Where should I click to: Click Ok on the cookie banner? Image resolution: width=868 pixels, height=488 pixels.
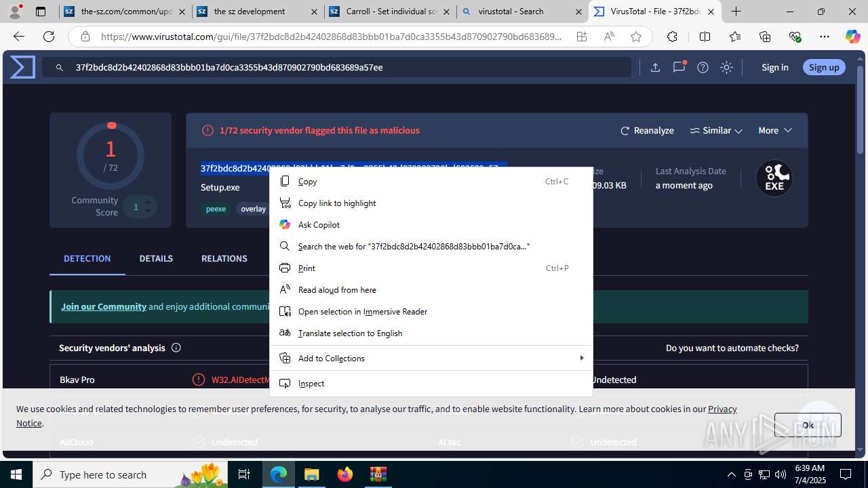tap(808, 425)
